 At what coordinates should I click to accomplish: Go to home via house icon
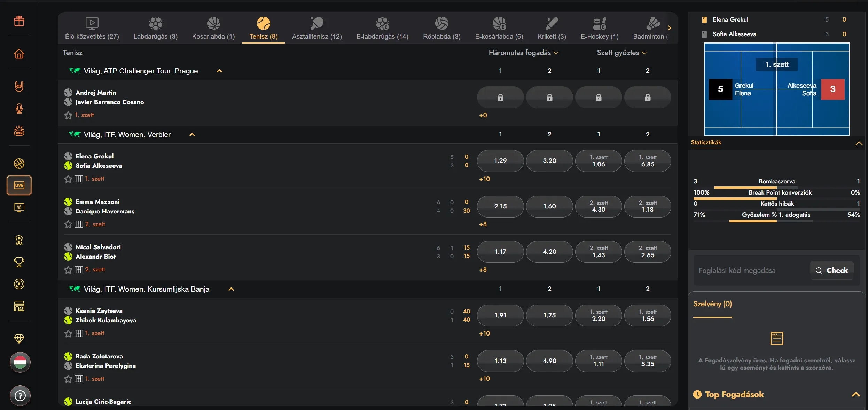(19, 54)
